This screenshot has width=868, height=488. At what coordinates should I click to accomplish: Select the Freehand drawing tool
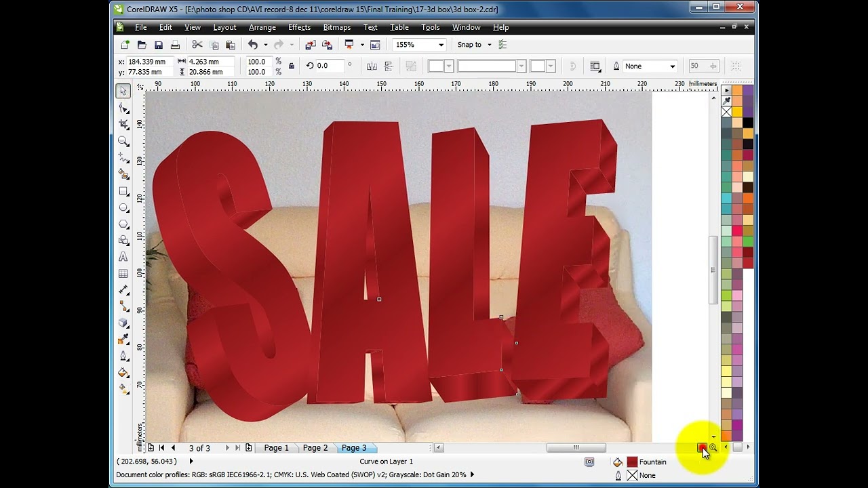(123, 158)
